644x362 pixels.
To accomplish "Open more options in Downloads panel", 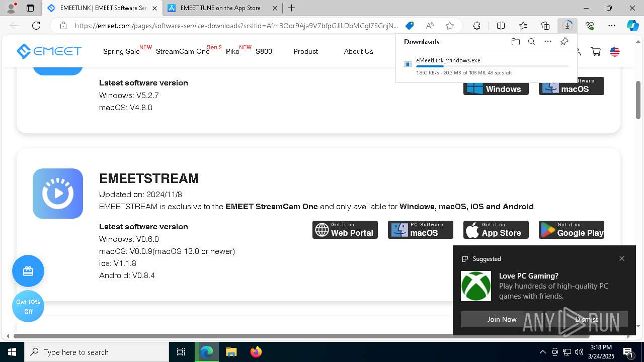I will coord(548,42).
